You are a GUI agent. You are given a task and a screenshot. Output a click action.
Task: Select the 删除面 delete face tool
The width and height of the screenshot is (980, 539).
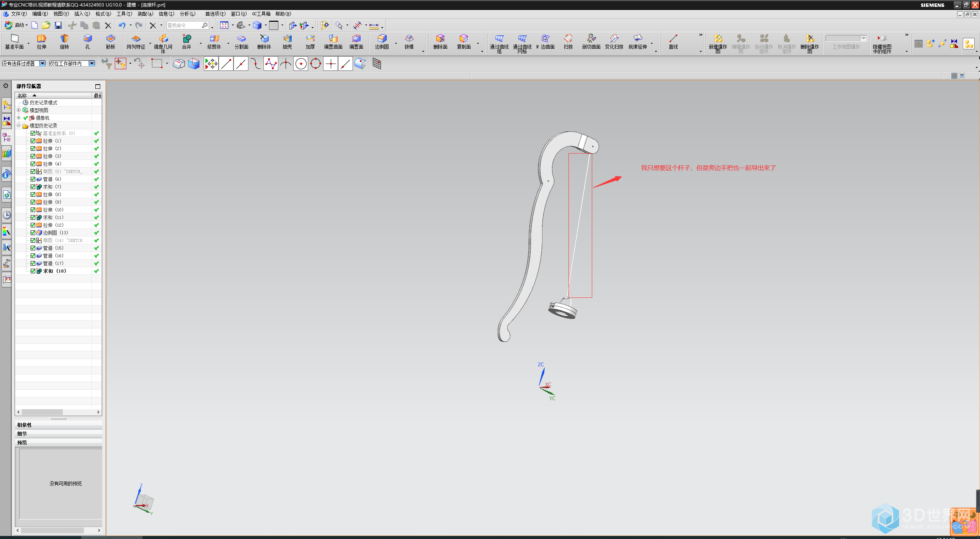440,42
